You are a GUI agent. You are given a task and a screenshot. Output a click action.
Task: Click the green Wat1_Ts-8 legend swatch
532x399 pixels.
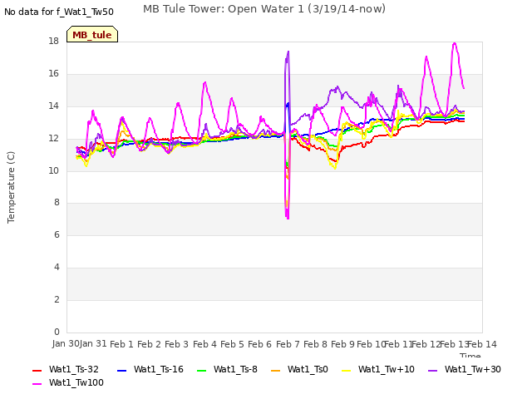point(201,371)
